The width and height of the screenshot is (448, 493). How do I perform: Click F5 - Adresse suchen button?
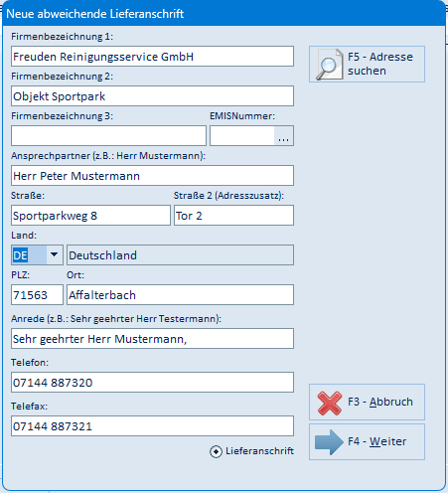tap(367, 65)
